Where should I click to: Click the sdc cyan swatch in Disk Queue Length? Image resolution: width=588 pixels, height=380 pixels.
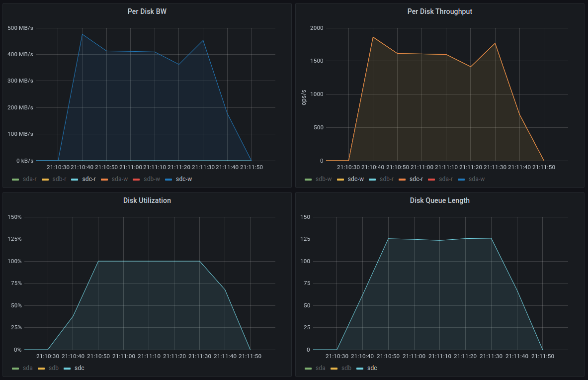pos(360,369)
